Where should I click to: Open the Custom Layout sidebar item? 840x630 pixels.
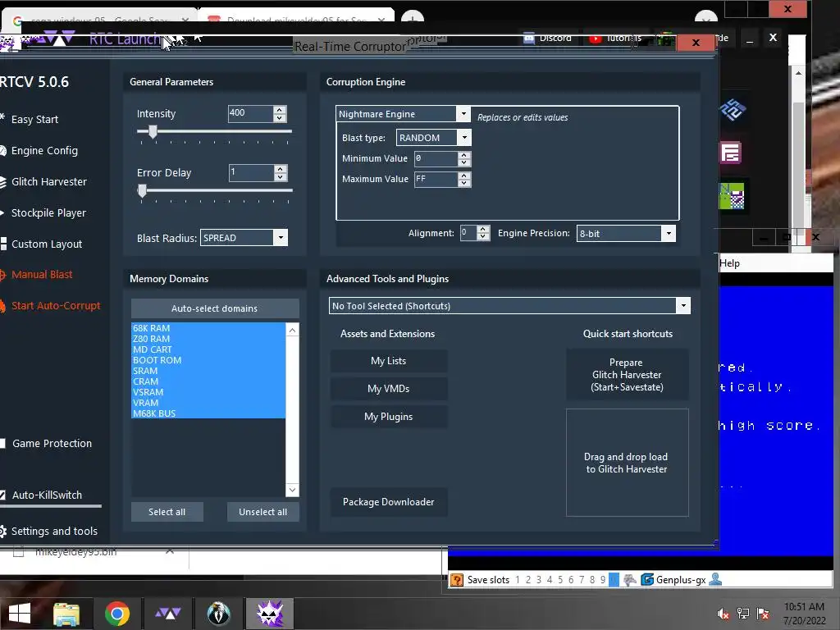point(46,244)
